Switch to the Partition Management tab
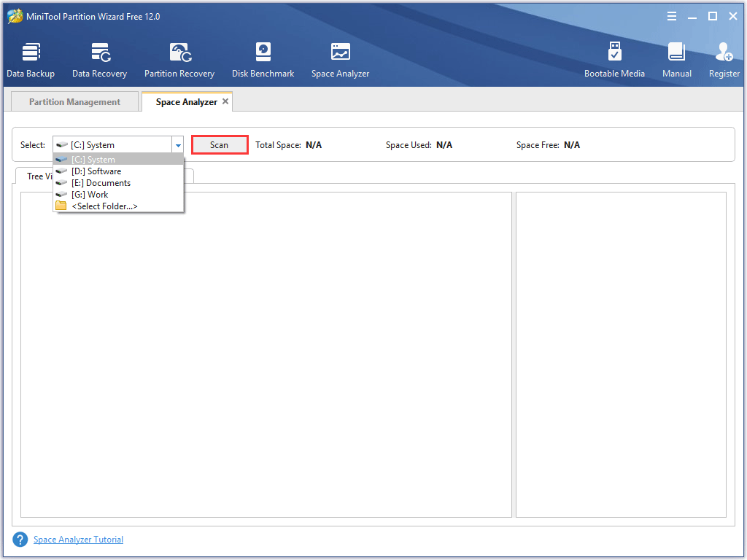This screenshot has height=560, width=747. 74,102
